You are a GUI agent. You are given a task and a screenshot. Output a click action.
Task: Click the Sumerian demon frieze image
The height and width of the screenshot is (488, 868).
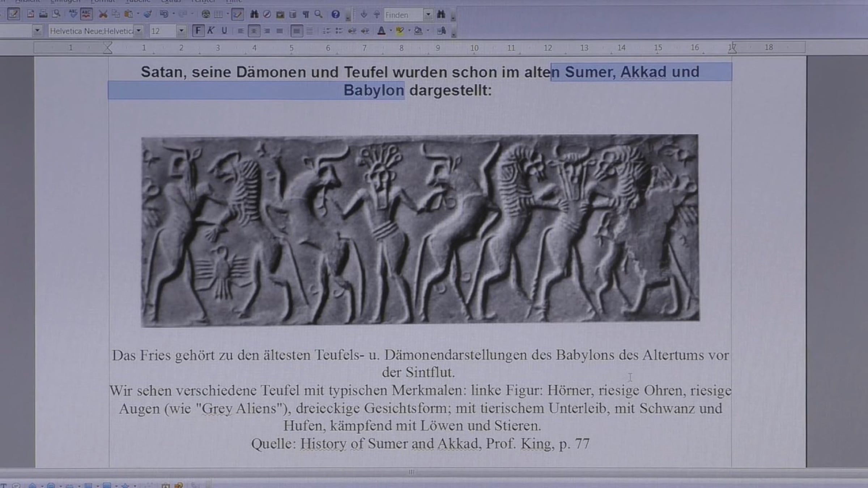[420, 231]
